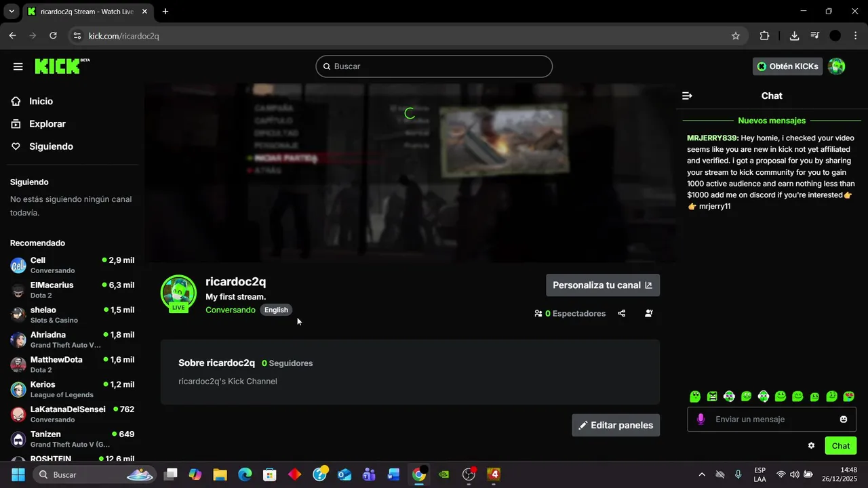Insert the wide-eyed blob emote
The width and height of the screenshot is (868, 488).
695,396
